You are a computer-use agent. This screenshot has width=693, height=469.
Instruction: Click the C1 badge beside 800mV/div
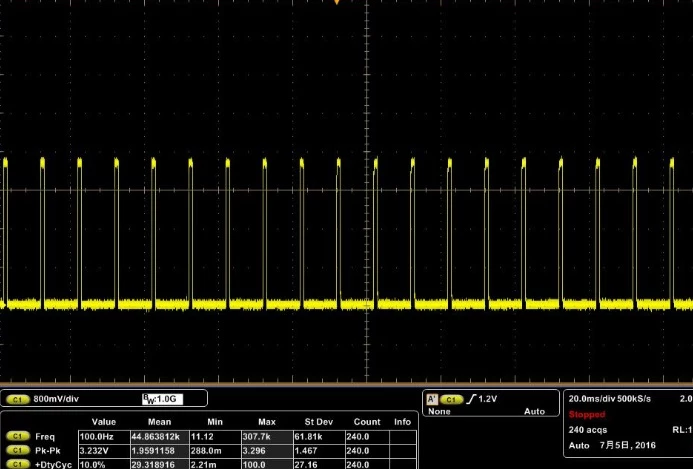click(x=17, y=399)
